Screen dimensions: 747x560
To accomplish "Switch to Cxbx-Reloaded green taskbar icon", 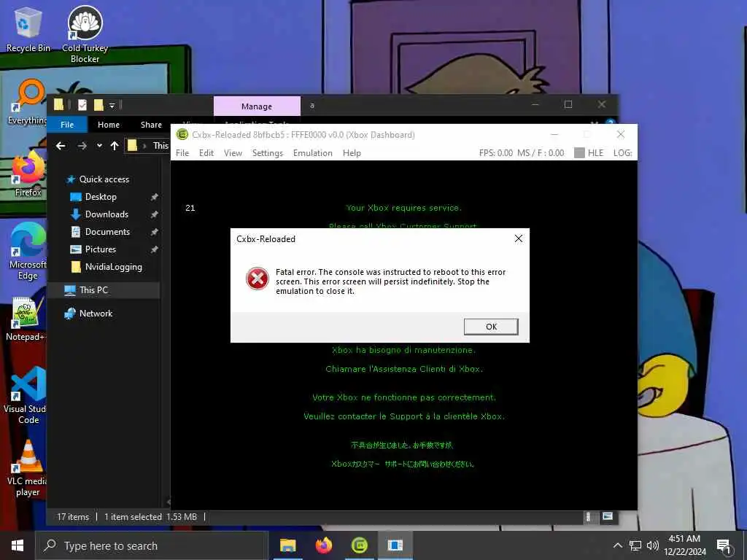I will click(360, 545).
